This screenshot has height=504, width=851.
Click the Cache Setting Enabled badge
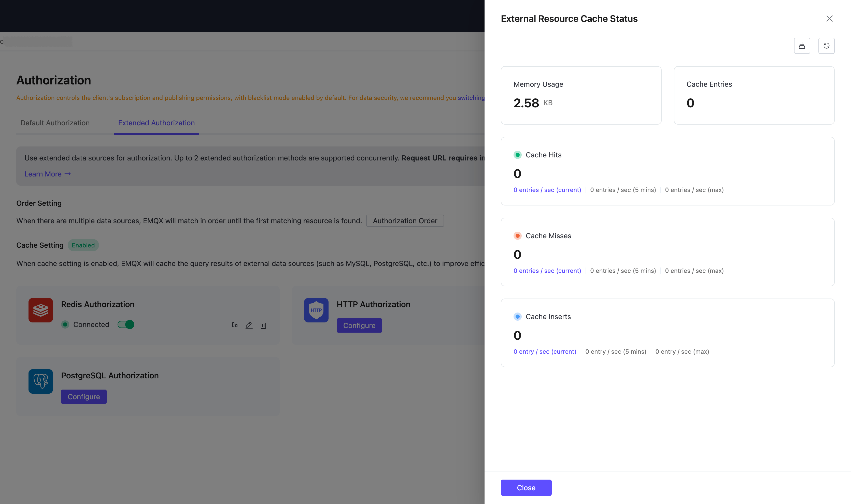83,245
